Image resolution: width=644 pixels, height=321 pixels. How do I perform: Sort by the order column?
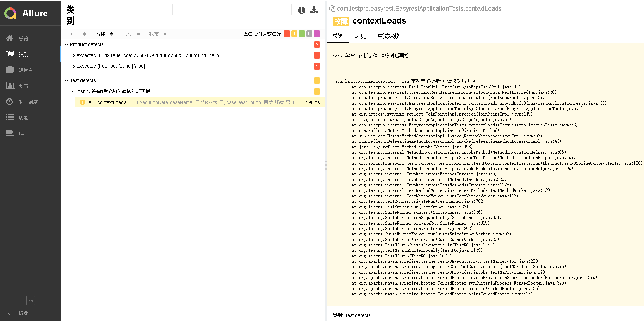tap(76, 34)
